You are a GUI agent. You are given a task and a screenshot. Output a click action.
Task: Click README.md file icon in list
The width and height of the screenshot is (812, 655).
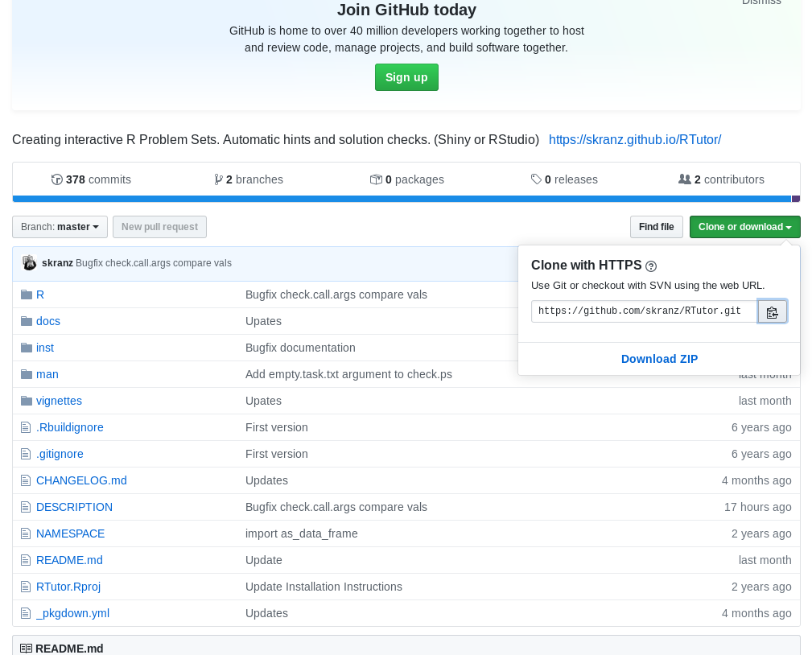click(26, 560)
